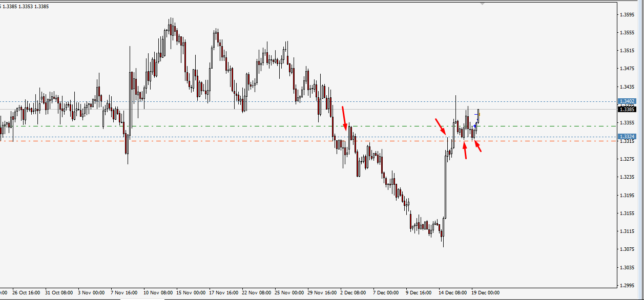
Task: Click the 17 Nov 16:00 time label
Action: (223, 293)
